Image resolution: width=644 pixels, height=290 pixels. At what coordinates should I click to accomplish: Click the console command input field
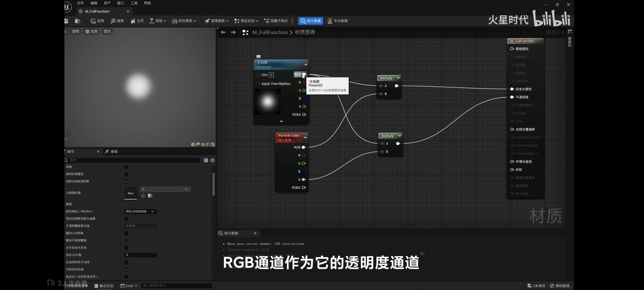point(176,286)
